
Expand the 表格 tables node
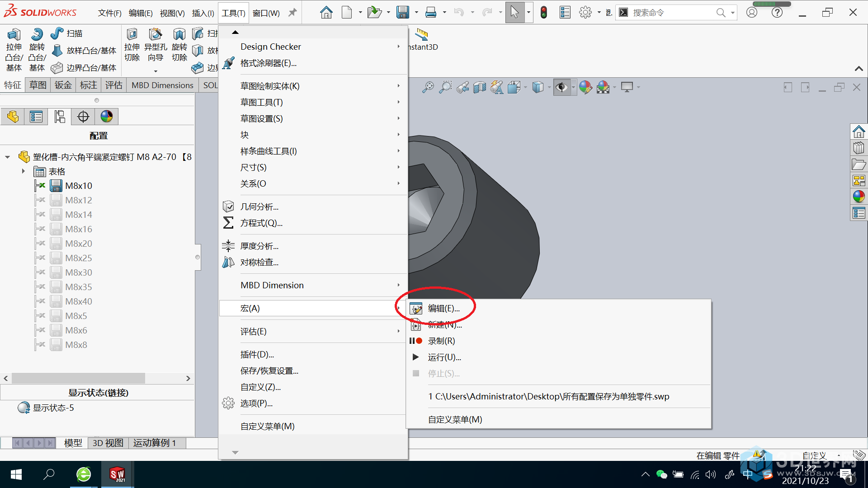coord(24,171)
